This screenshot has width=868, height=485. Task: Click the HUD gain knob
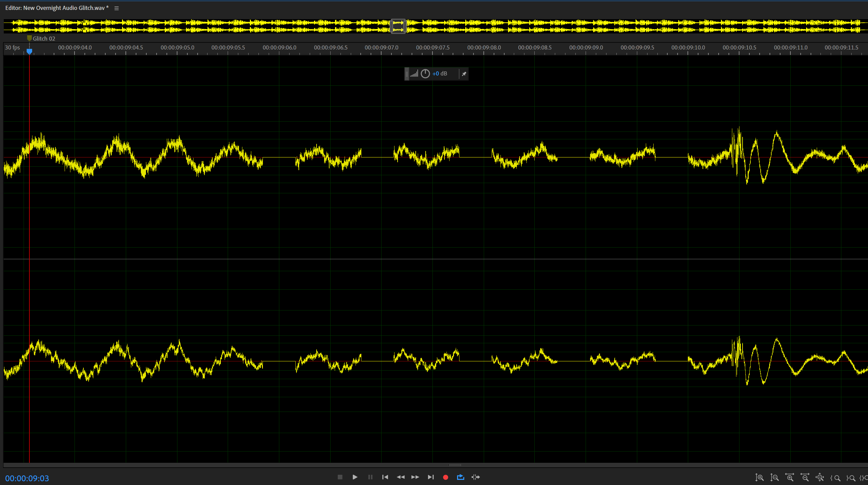point(425,74)
